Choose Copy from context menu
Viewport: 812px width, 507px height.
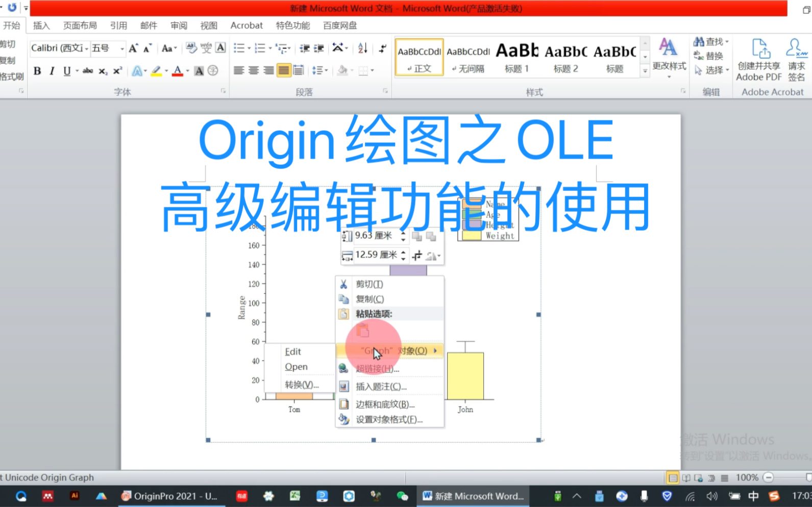pos(389,299)
